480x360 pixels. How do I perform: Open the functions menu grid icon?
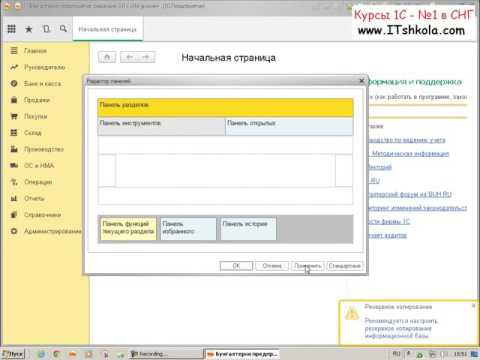[x=11, y=29]
